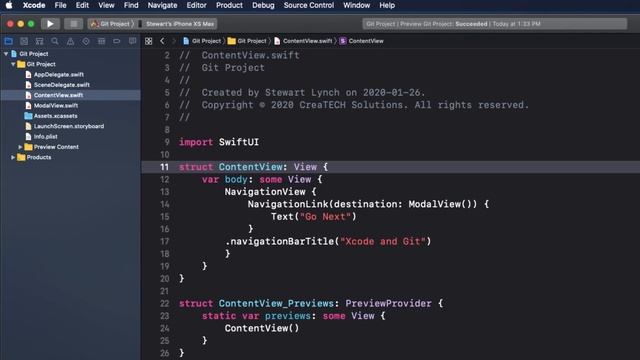The height and width of the screenshot is (360, 640).
Task: Select Stewart's iPhone XS Max destination
Action: point(176,24)
